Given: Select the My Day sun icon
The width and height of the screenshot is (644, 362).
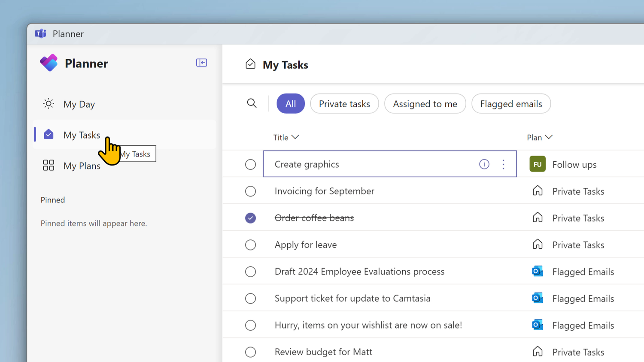Looking at the screenshot, I should coord(48,103).
